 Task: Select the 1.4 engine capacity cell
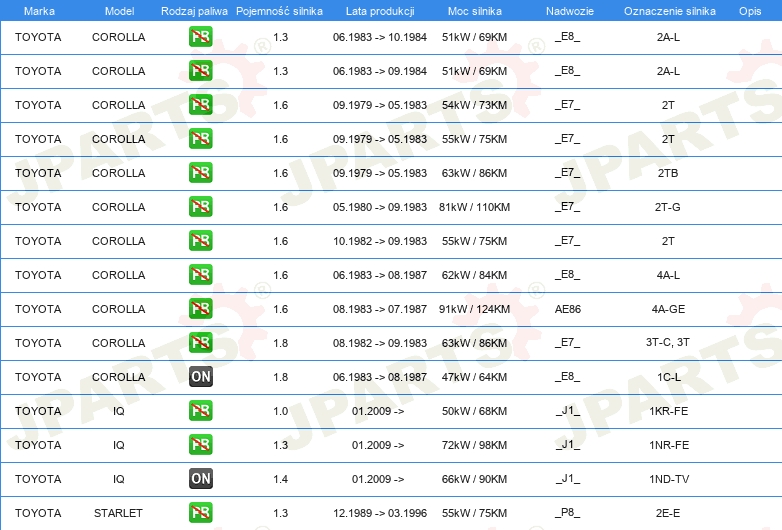pos(281,479)
